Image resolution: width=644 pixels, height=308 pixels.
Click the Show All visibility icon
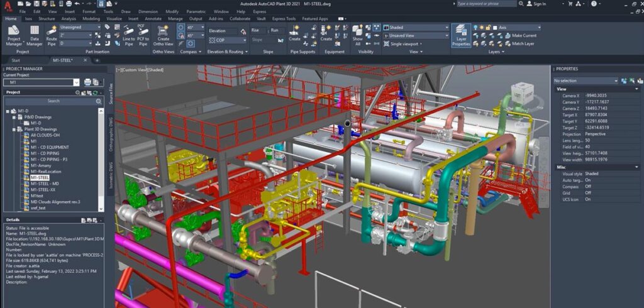click(x=357, y=35)
